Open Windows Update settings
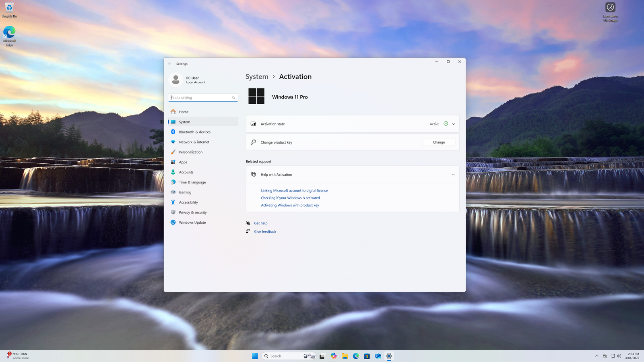 point(203,222)
